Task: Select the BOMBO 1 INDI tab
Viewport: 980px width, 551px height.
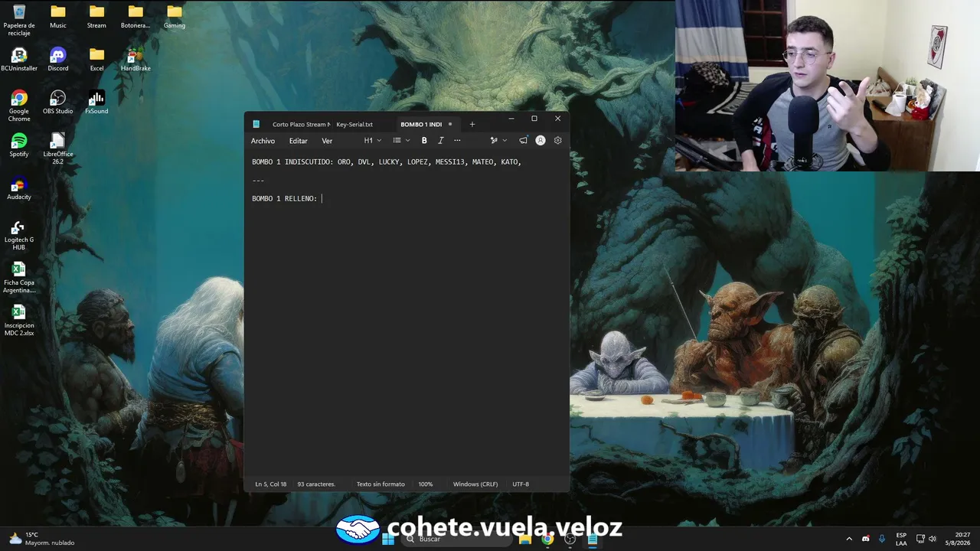Action: pyautogui.click(x=421, y=124)
